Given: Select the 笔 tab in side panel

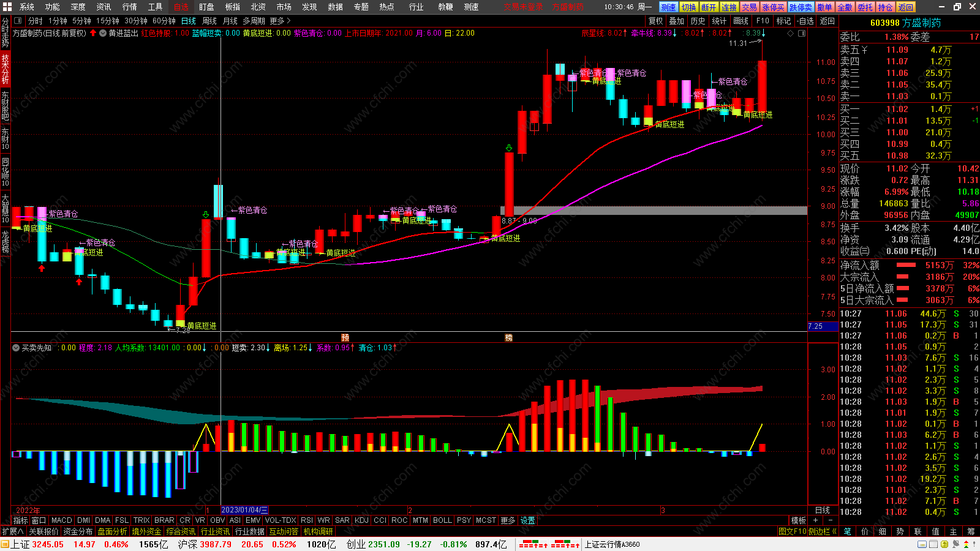Looking at the screenshot, I should coord(848,531).
